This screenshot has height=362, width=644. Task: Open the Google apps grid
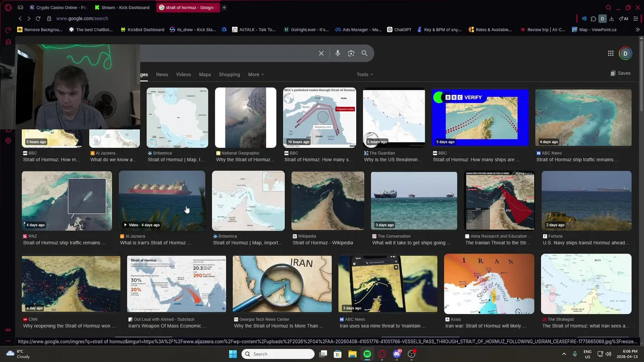coord(610,53)
